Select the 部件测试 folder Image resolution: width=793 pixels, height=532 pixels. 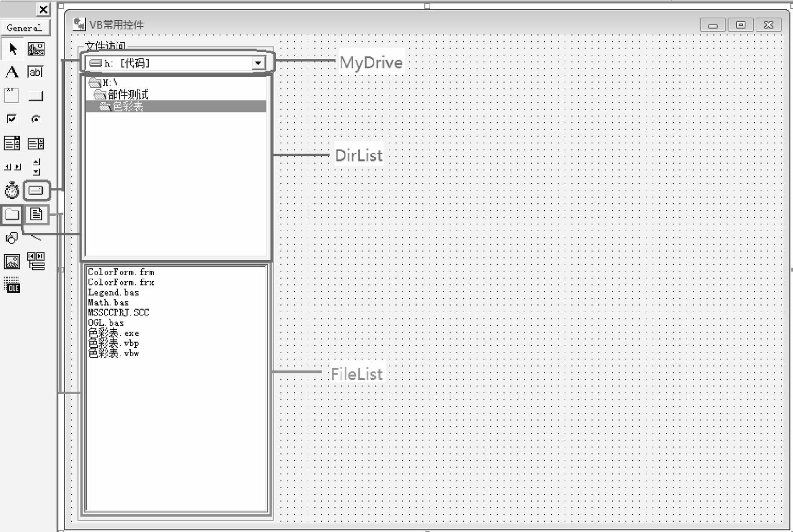coord(176,94)
